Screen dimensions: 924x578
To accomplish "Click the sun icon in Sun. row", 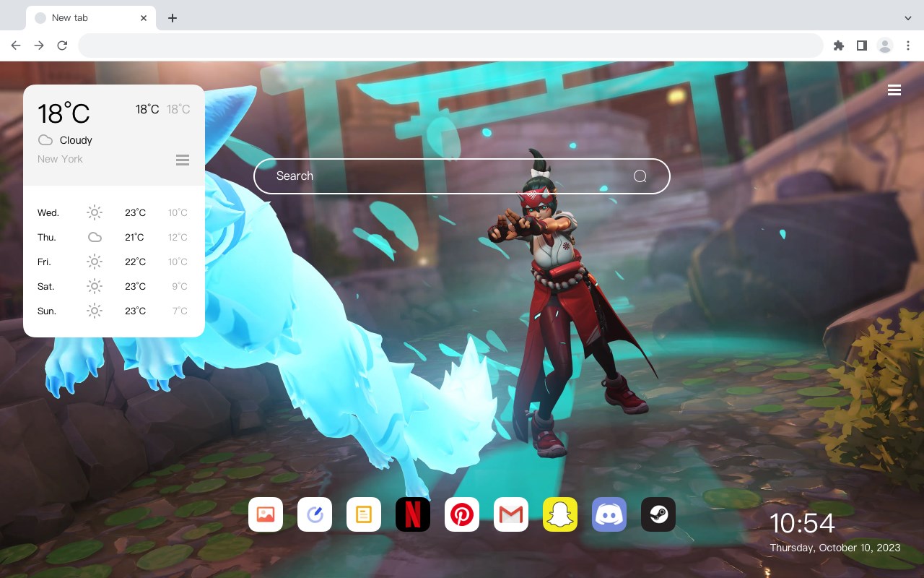I will pyautogui.click(x=95, y=311).
